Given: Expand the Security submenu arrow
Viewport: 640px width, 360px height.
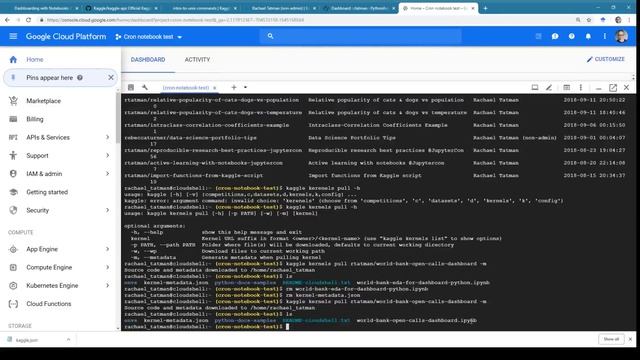Looking at the screenshot, I should [x=107, y=210].
